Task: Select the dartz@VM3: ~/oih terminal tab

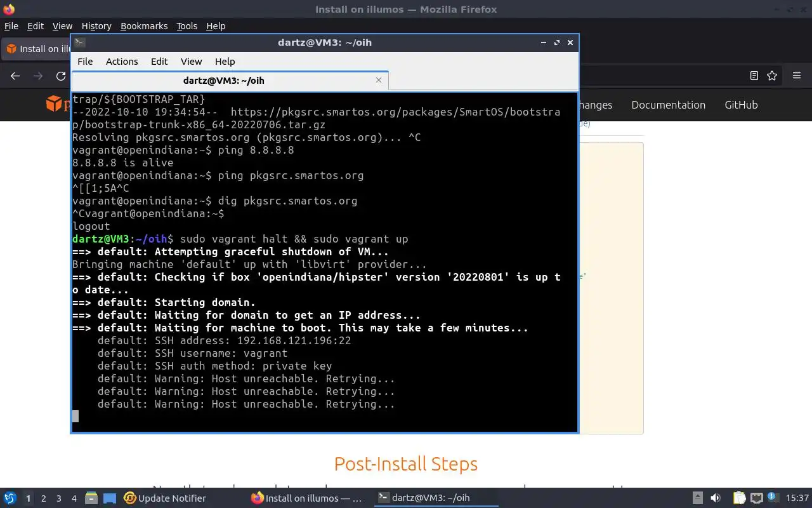Action: point(229,81)
